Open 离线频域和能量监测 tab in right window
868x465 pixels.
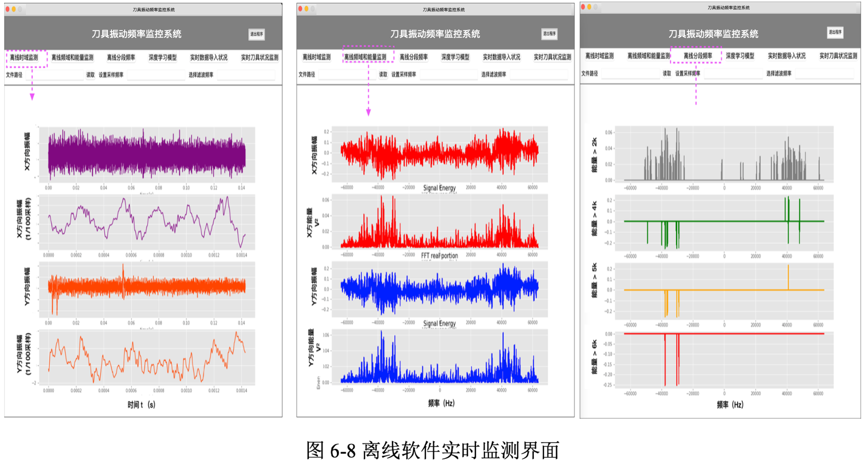[649, 56]
